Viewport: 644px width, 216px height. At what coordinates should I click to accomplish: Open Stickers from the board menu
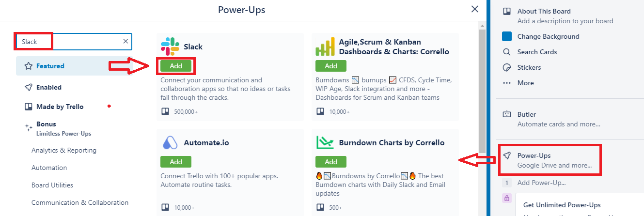[529, 67]
